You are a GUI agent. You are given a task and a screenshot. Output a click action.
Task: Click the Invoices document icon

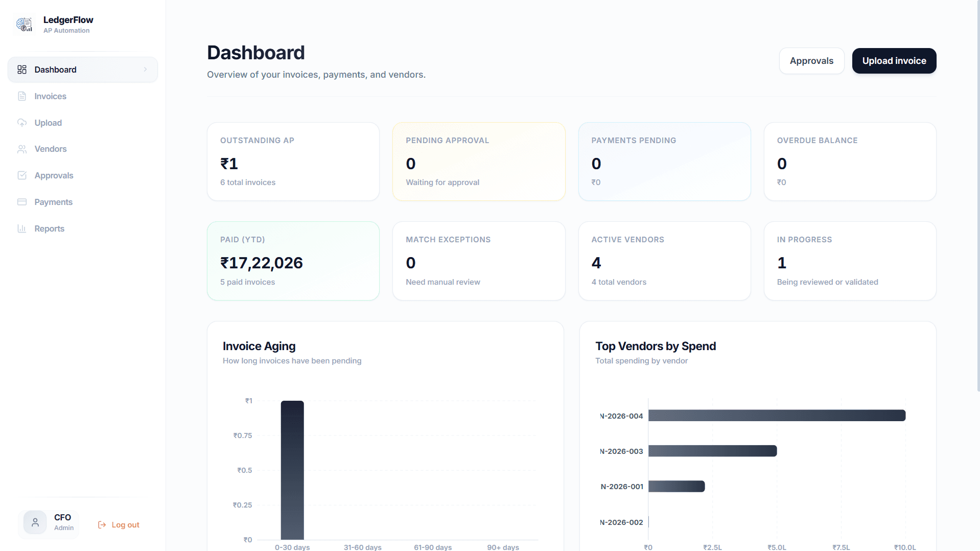22,96
